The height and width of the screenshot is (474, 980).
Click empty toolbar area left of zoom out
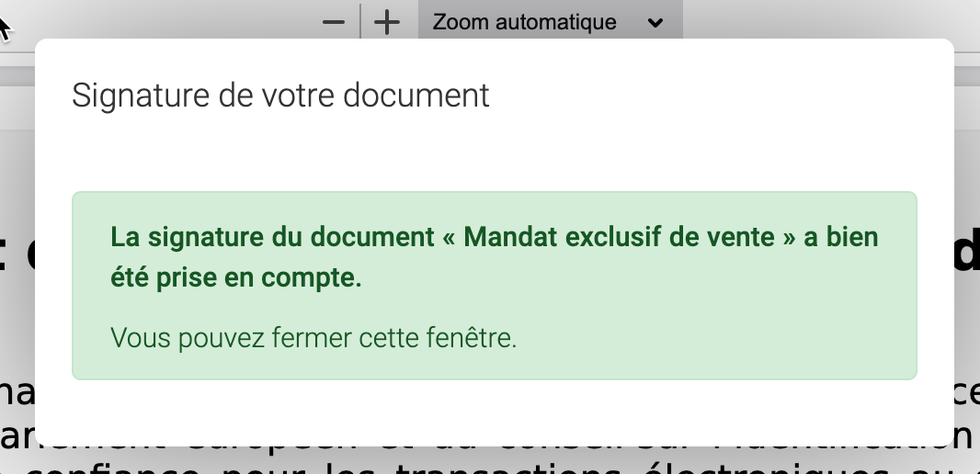point(184,20)
